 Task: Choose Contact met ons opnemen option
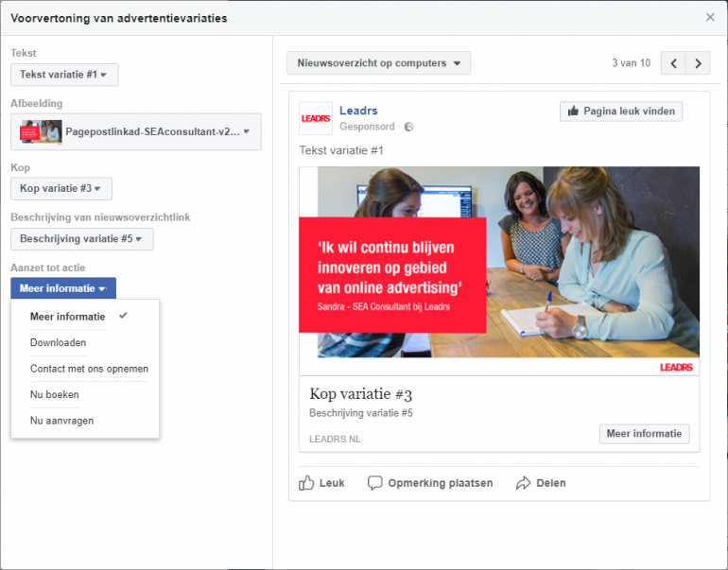85,369
